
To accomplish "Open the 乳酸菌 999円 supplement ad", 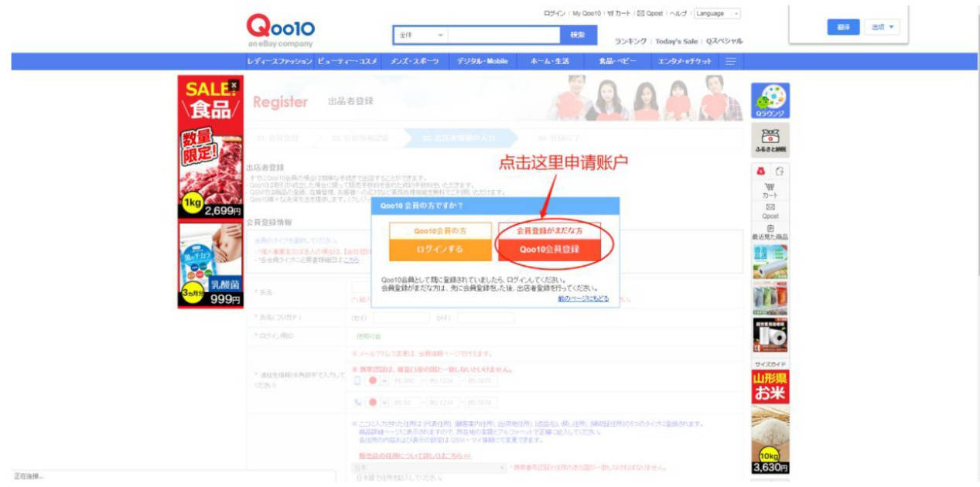I will pyautogui.click(x=210, y=264).
